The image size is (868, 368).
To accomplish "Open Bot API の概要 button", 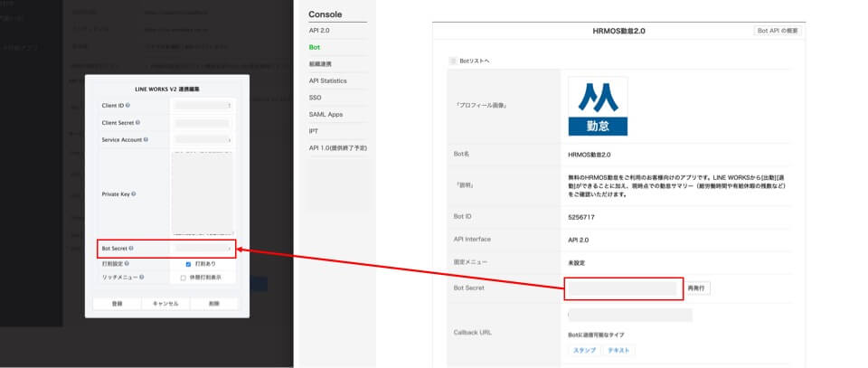I will point(778,31).
